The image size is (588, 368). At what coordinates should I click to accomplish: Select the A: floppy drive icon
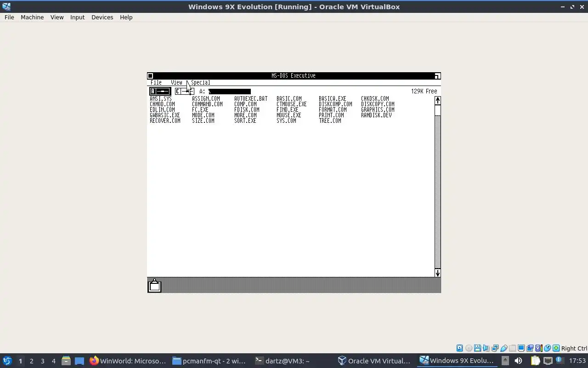click(160, 91)
